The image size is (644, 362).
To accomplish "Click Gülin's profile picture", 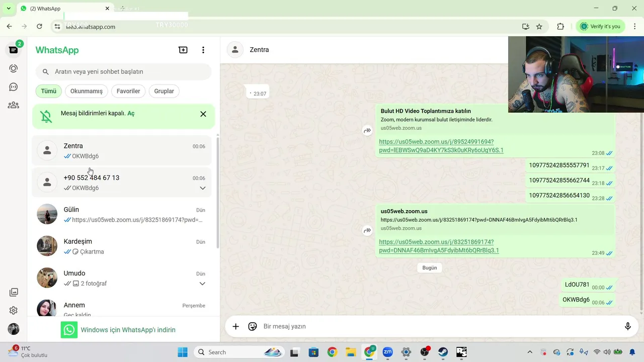I will (47, 214).
